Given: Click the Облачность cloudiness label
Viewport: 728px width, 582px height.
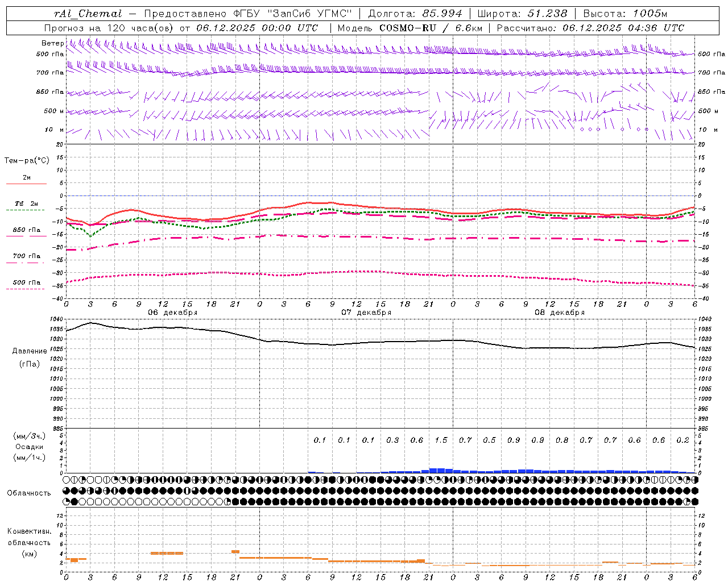Looking at the screenshot, I should pyautogui.click(x=29, y=493).
